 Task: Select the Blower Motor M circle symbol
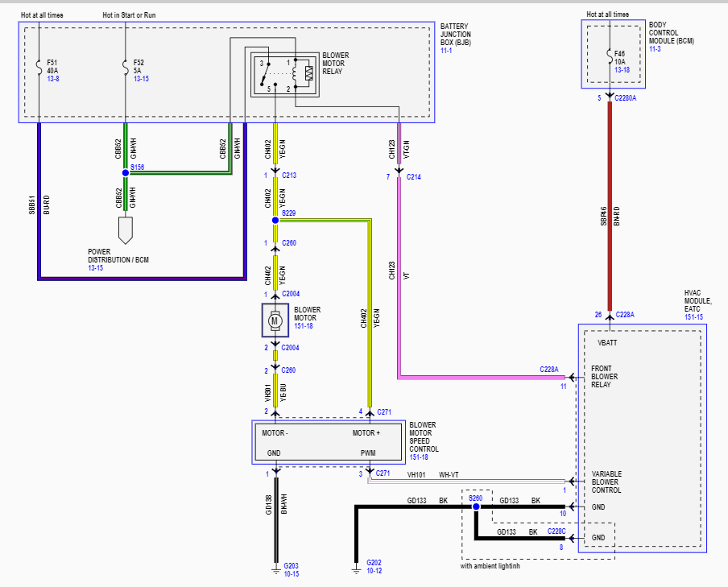click(x=275, y=320)
